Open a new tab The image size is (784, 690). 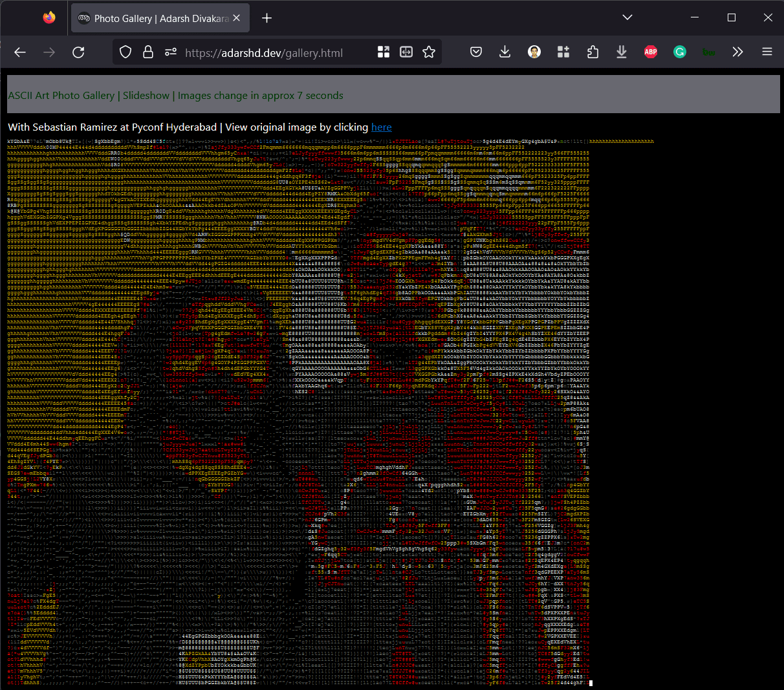point(267,18)
